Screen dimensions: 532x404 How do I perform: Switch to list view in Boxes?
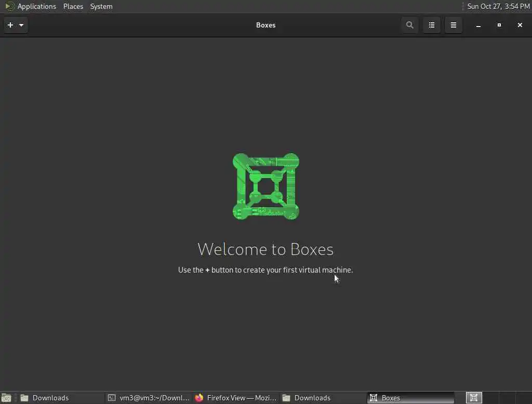tap(432, 25)
